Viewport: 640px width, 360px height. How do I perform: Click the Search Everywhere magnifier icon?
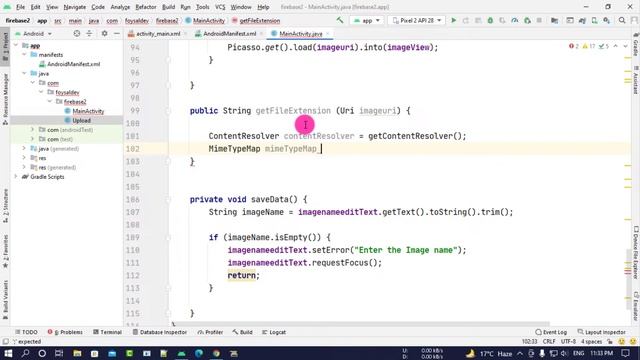(x=622, y=20)
